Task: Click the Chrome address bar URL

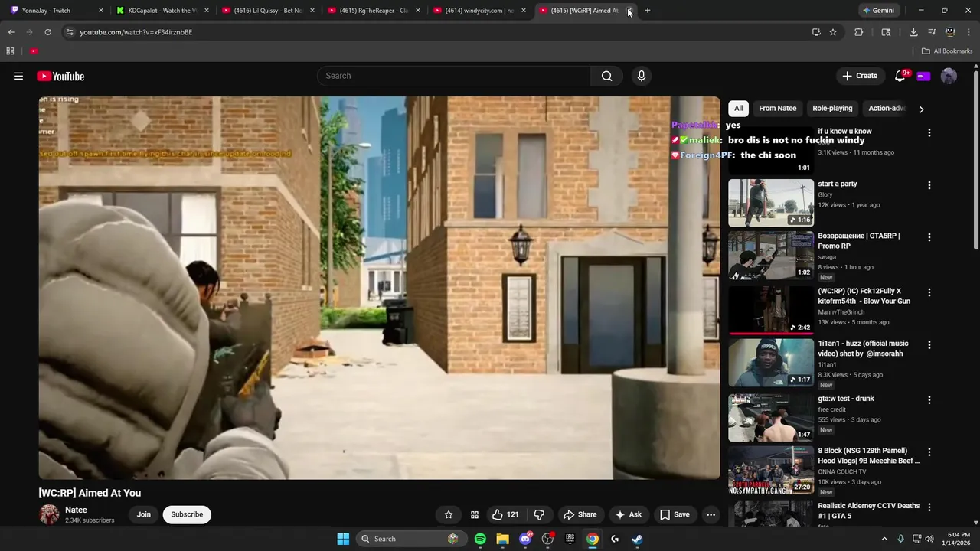Action: pos(136,32)
